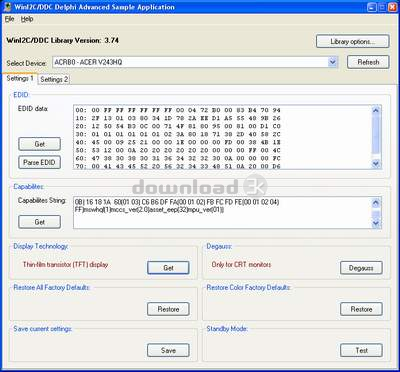Restore all factory defaults
Image resolution: width=400 pixels, height=372 pixels.
click(168, 309)
